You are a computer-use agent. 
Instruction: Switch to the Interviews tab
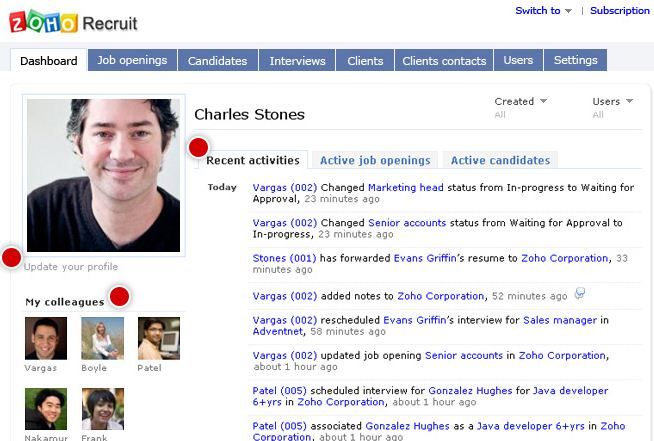pos(297,61)
